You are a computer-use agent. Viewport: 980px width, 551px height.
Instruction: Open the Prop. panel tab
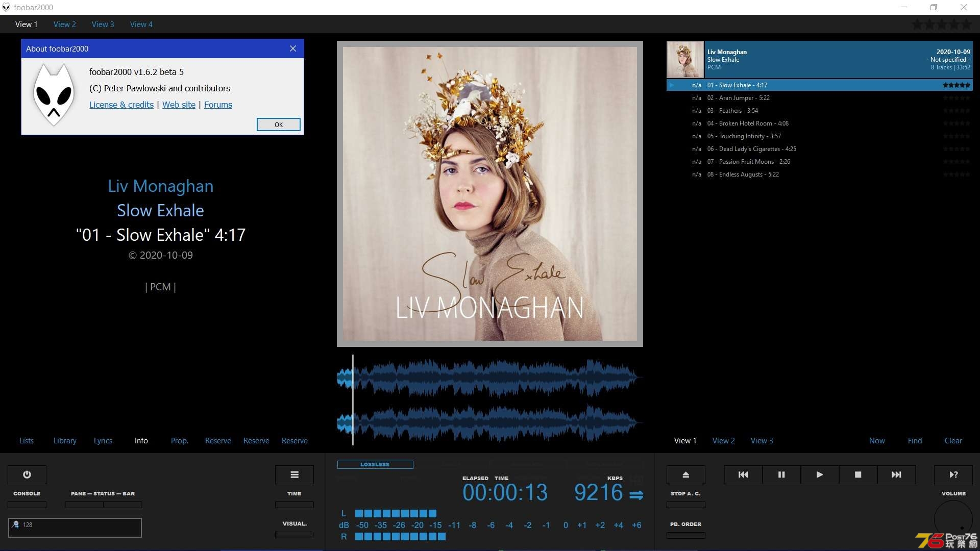(180, 441)
